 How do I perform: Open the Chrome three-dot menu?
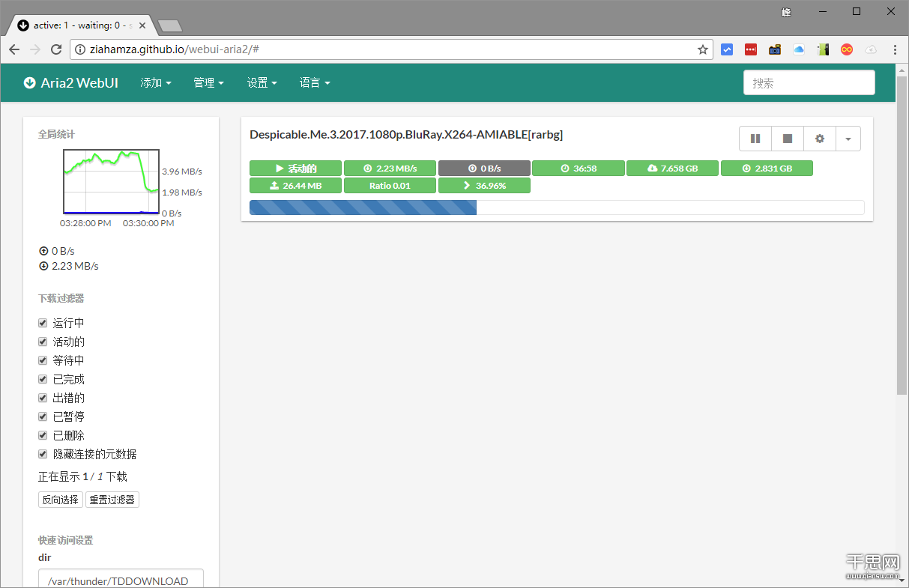[x=895, y=49]
